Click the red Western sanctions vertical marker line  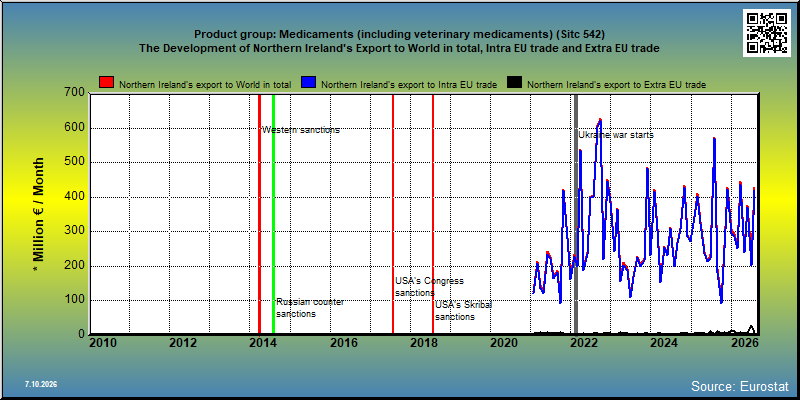[x=259, y=214]
